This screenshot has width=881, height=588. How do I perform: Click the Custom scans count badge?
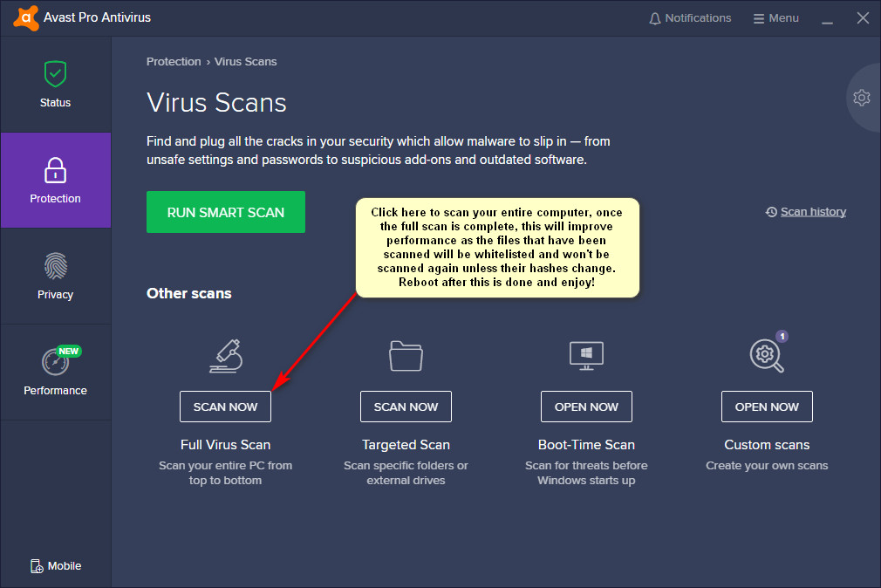[782, 336]
